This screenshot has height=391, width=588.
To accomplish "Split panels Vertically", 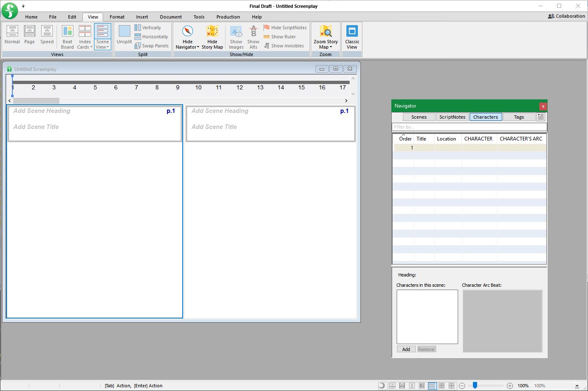I will (148, 28).
